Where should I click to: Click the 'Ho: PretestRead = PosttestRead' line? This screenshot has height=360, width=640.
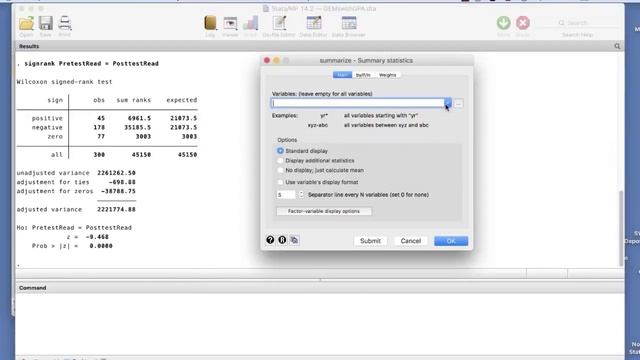click(x=74, y=227)
